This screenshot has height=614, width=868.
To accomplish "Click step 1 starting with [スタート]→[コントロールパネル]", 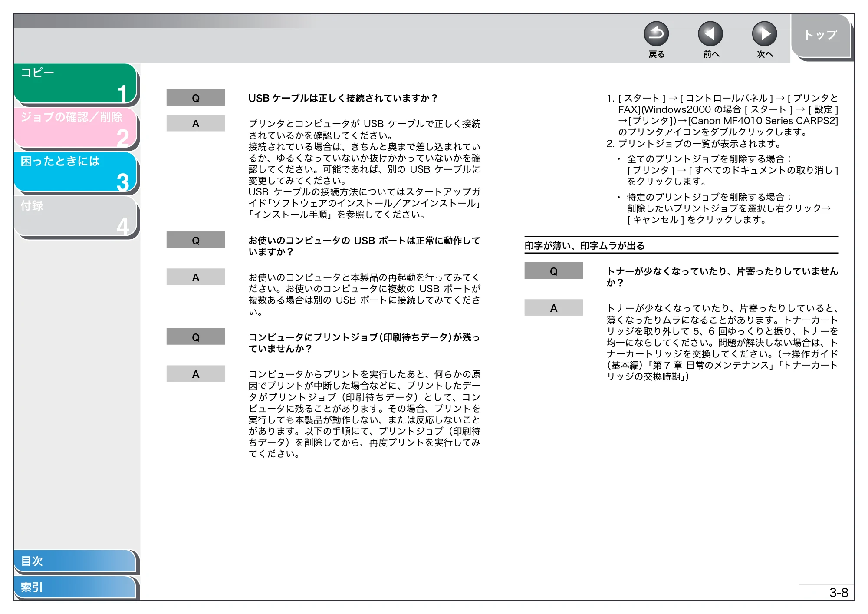I will pyautogui.click(x=722, y=115).
